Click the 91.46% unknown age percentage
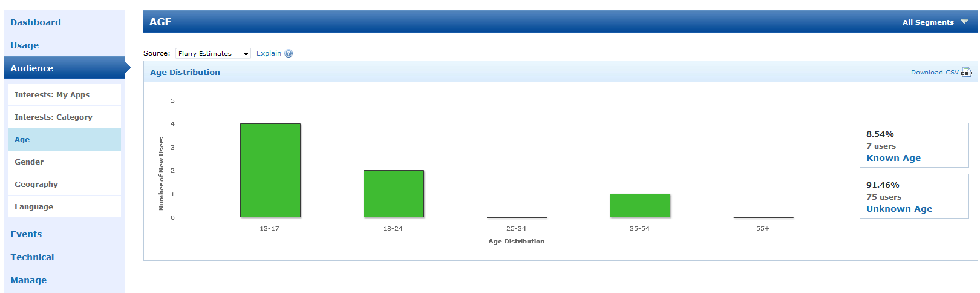The height and width of the screenshot is (293, 980). click(883, 185)
